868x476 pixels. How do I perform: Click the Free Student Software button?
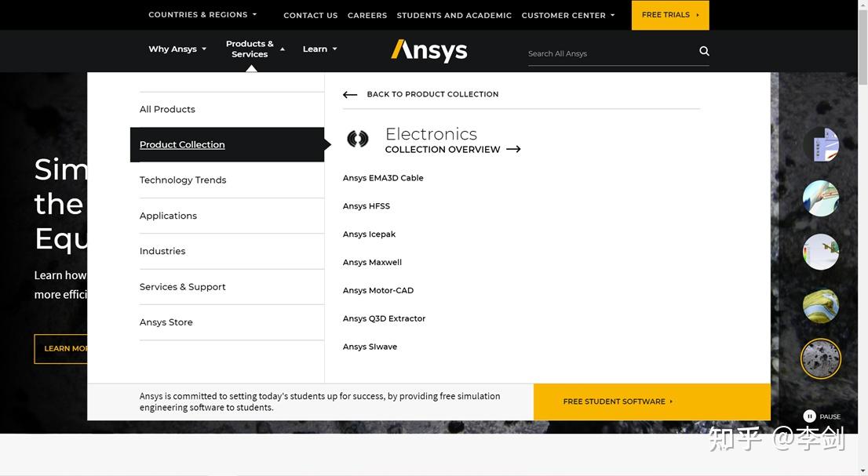pos(652,402)
